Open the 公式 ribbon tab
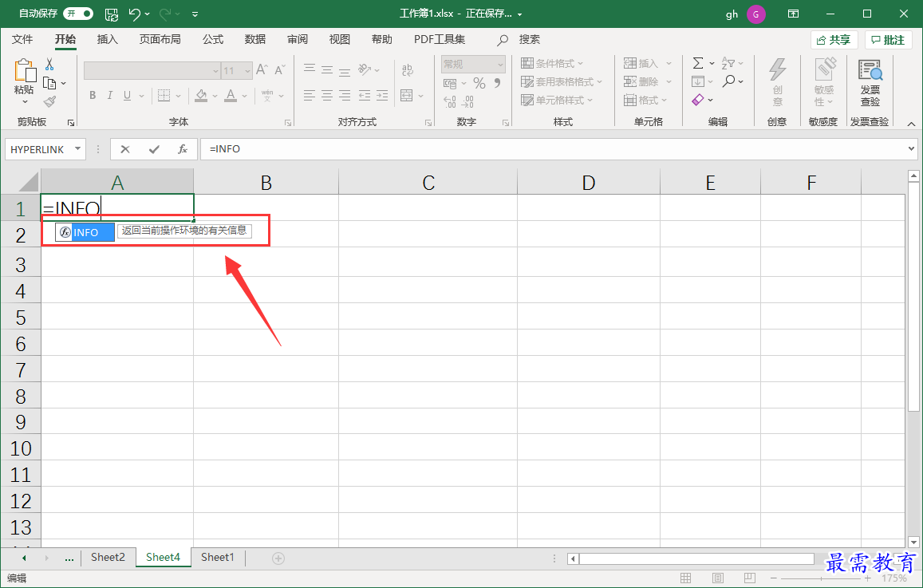This screenshot has height=588, width=923. [x=213, y=39]
